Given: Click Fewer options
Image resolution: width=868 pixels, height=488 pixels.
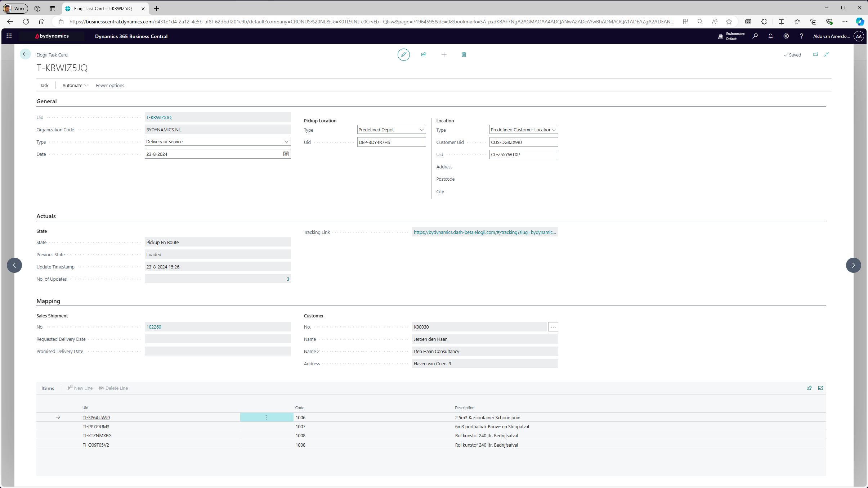Looking at the screenshot, I should click(110, 85).
